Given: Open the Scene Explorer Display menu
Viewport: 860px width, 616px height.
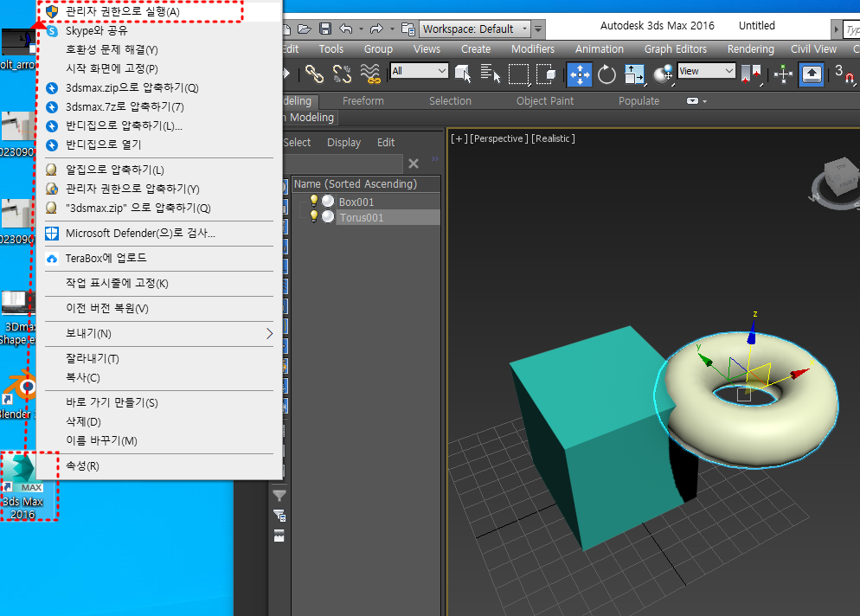Looking at the screenshot, I should pyautogui.click(x=343, y=142).
